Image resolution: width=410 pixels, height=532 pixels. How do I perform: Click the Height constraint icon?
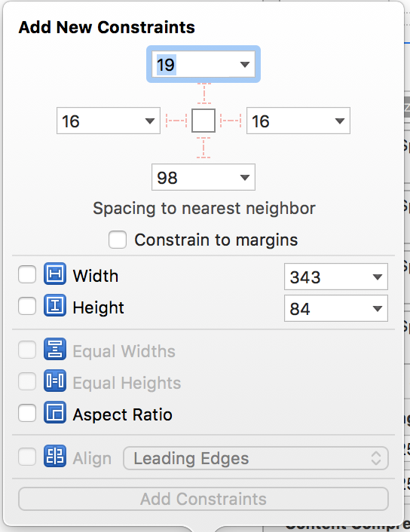55,305
